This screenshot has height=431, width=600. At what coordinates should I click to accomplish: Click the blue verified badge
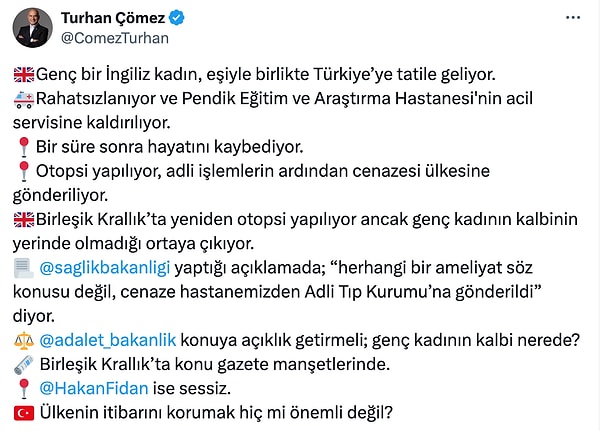(176, 18)
